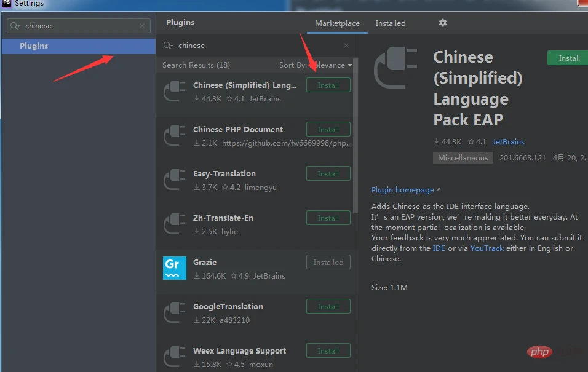Click the Grazie plugin logo icon
The height and width of the screenshot is (372, 588).
coord(175,268)
